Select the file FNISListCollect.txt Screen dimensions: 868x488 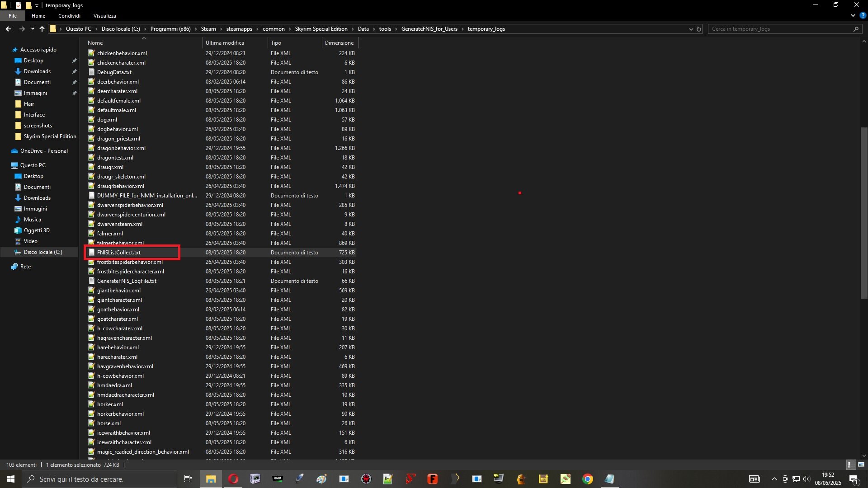[x=118, y=253]
